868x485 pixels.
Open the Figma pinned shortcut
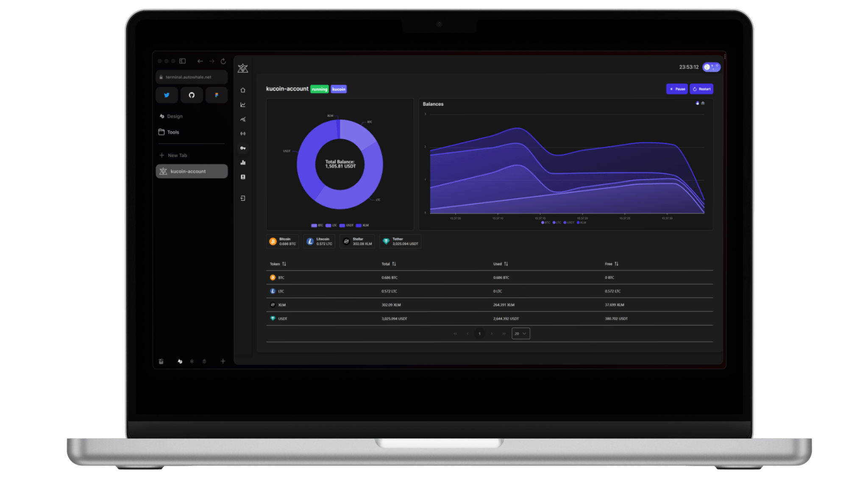click(x=217, y=95)
